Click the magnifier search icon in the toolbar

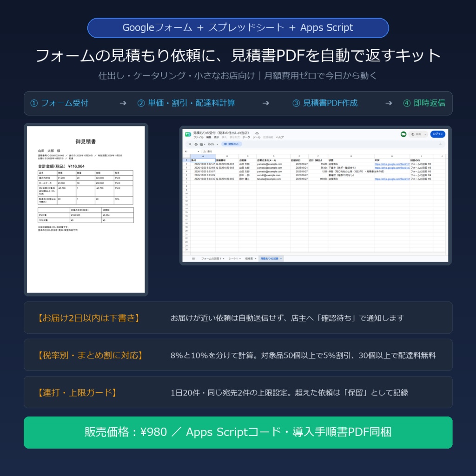(190, 144)
